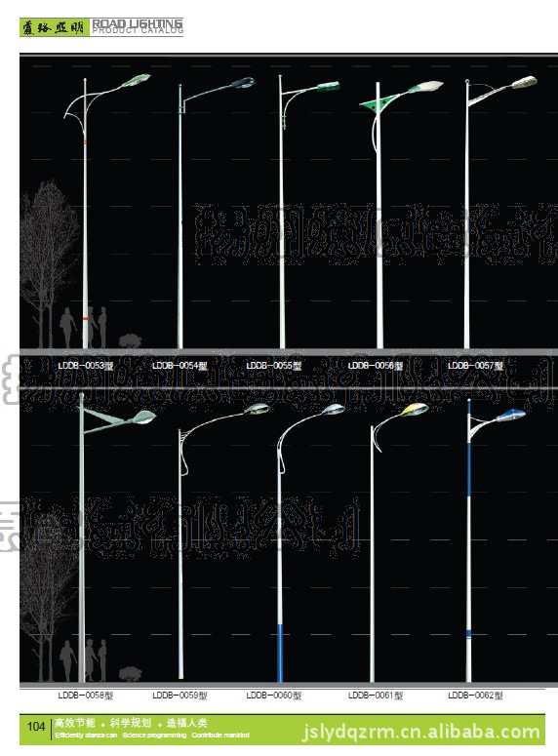Select the LDDB-0054 lamp pole picture
The height and width of the screenshot is (756, 558).
216,212
